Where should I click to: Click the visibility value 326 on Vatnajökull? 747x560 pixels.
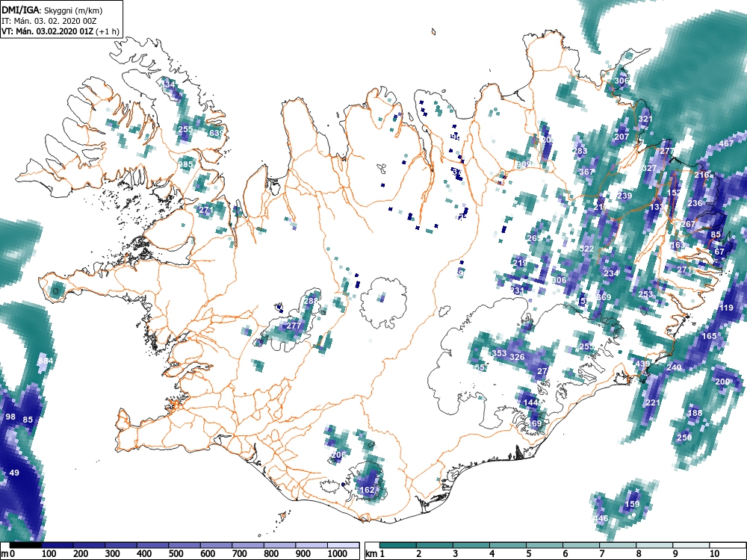517,357
